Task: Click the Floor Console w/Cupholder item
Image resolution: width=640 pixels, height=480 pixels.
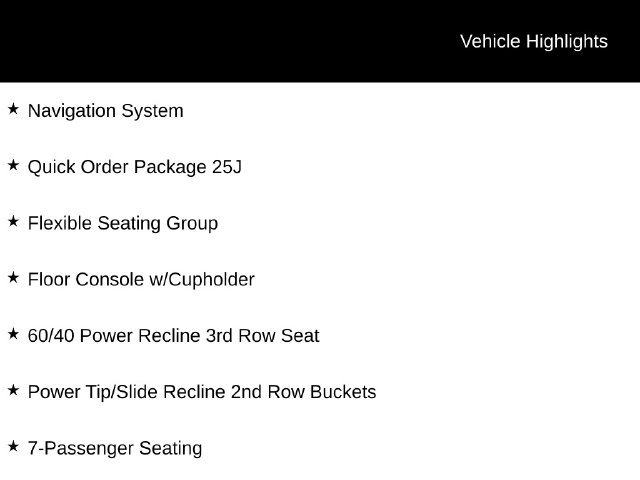Action: (141, 280)
